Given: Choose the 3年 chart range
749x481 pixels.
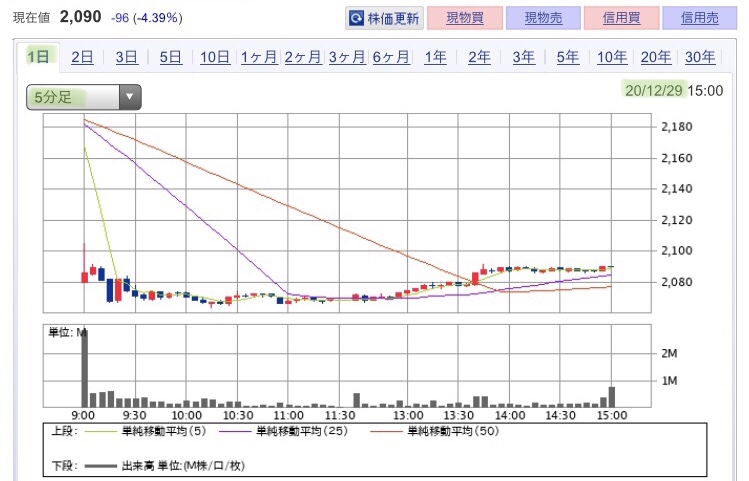Looking at the screenshot, I should point(524,57).
